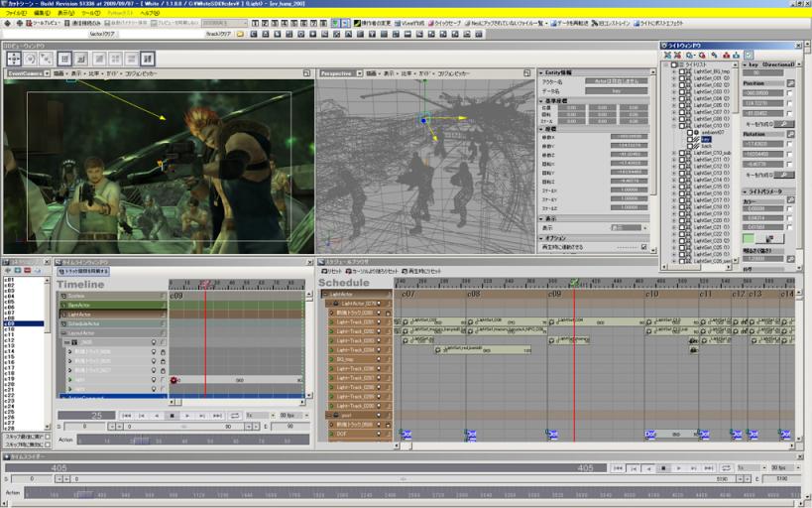The image size is (812, 508).
Task: Click the first icon in the Light window toolbar
Action: click(667, 56)
